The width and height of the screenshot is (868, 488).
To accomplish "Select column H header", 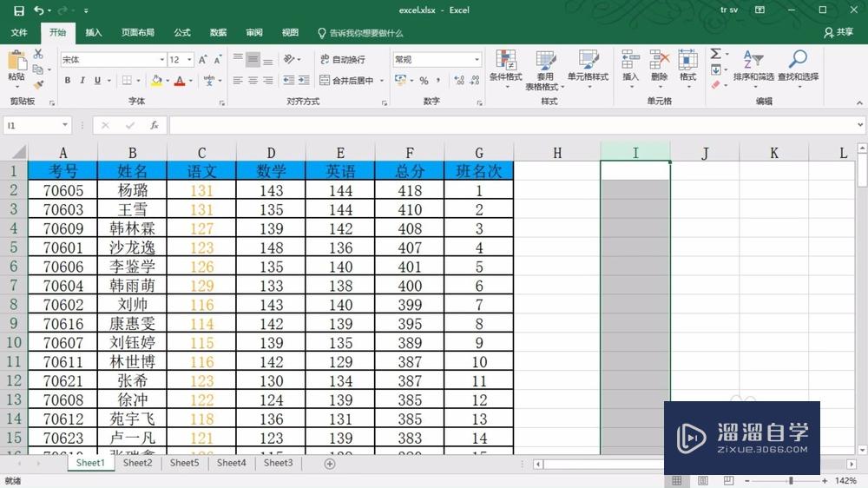I will pos(557,153).
